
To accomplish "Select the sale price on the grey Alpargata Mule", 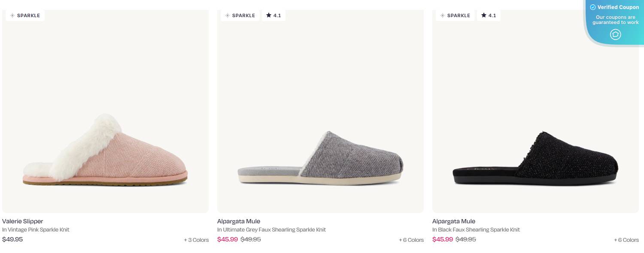I will [x=228, y=239].
